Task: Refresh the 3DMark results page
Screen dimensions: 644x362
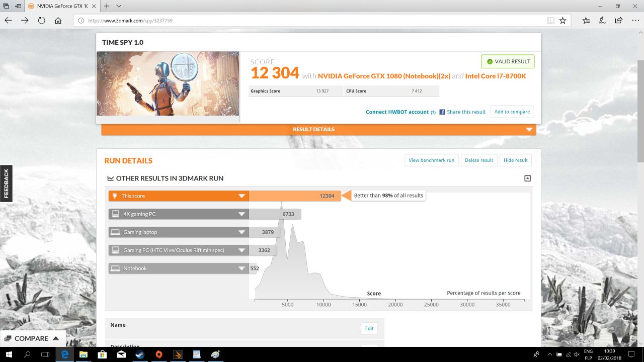Action: click(41, 21)
